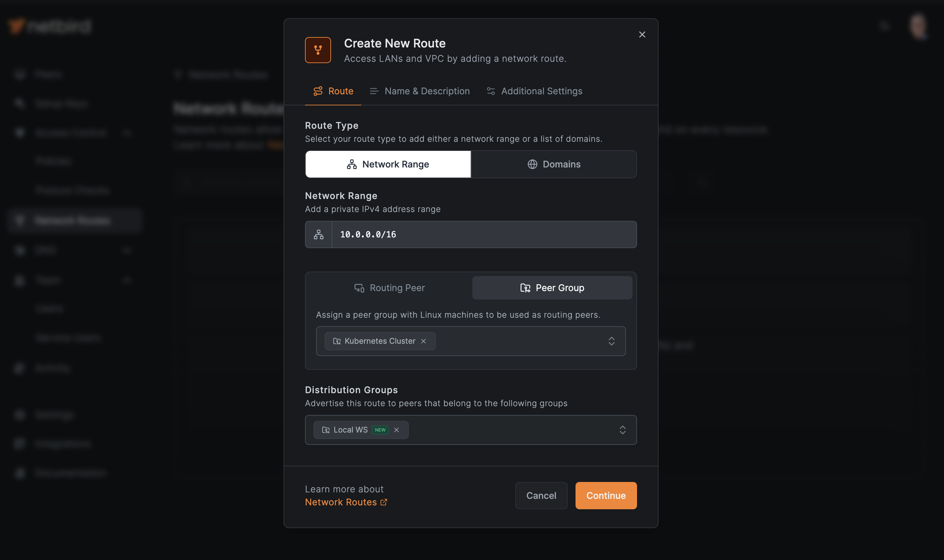Click the orange route icon in the dialog header
The image size is (944, 560).
[x=318, y=50]
